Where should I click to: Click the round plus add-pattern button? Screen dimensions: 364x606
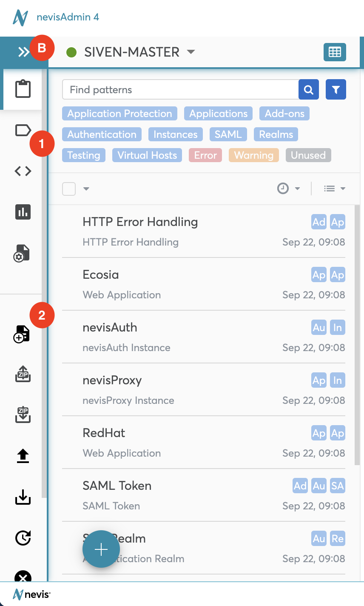[x=101, y=549]
